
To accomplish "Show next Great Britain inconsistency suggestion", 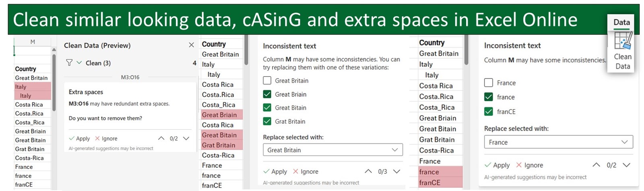I will [396, 171].
